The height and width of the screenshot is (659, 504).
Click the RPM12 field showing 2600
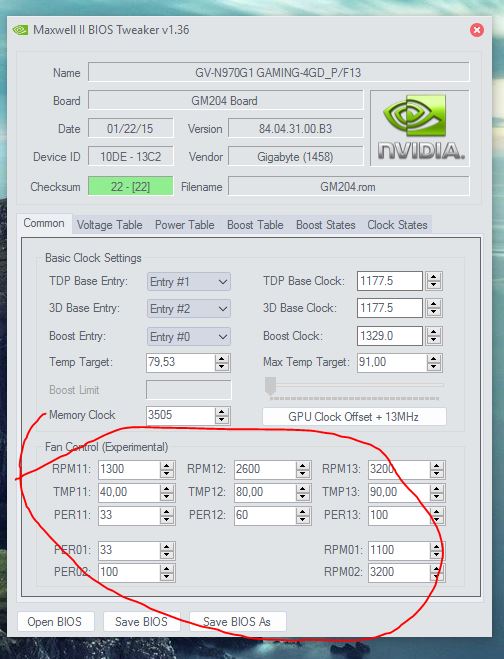coord(265,469)
